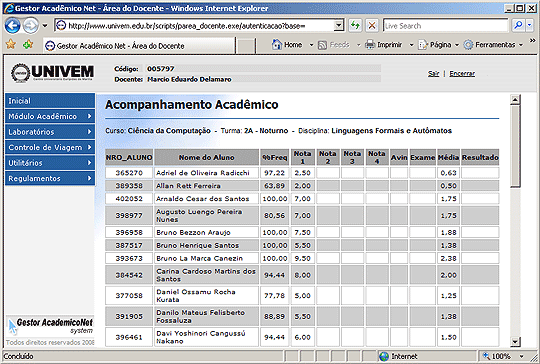
Task: Click the scrollbar down arrow
Action: click(x=515, y=342)
